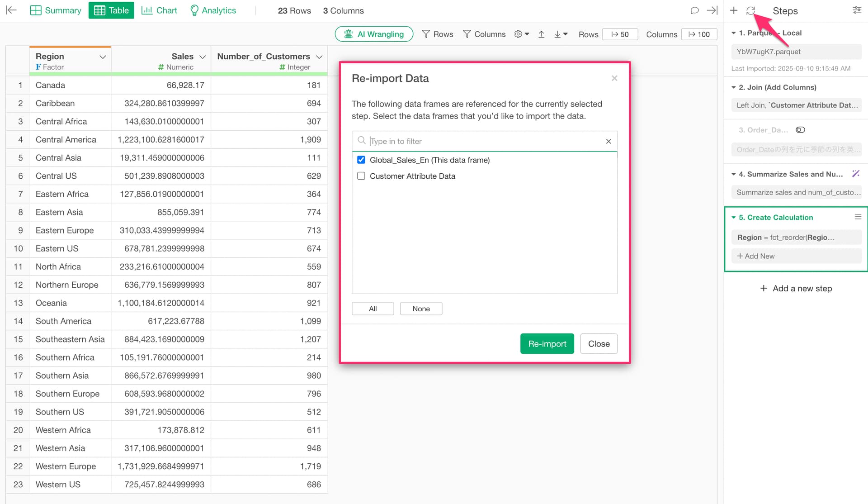This screenshot has height=504, width=868.
Task: Click the None selection button
Action: pos(420,309)
